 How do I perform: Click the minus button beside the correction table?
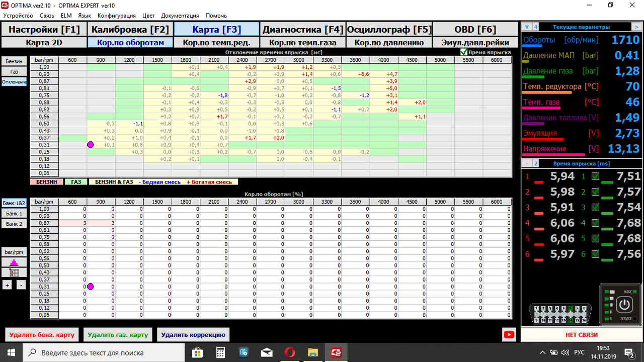21,285
